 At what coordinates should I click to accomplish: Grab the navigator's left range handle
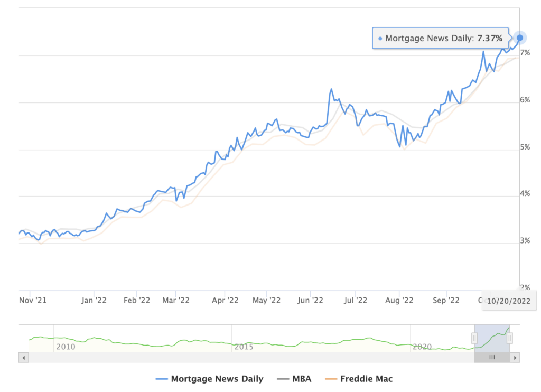click(x=474, y=338)
